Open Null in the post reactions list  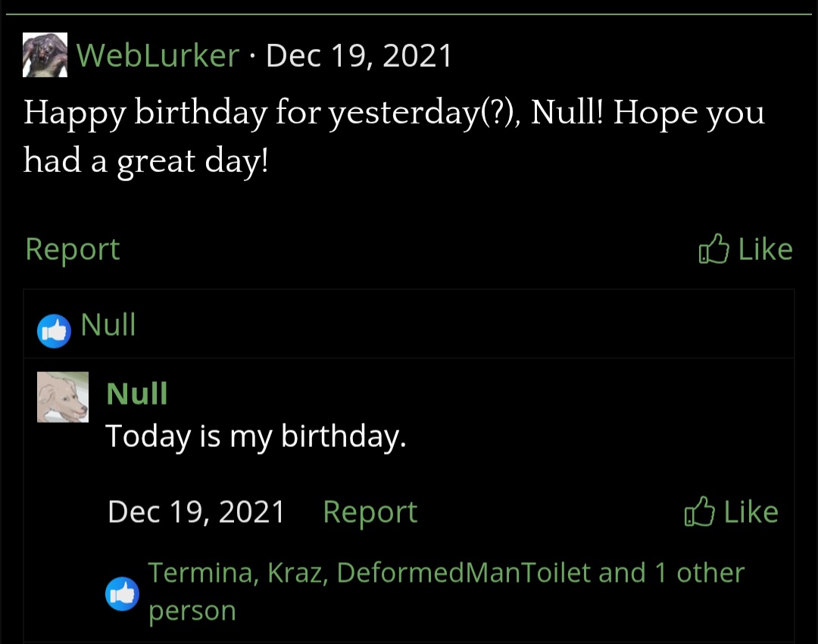(108, 325)
